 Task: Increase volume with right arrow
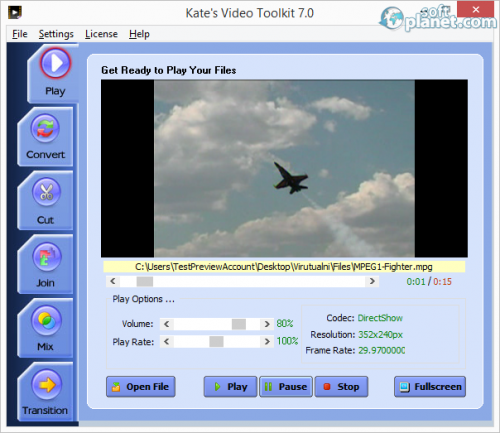point(267,324)
